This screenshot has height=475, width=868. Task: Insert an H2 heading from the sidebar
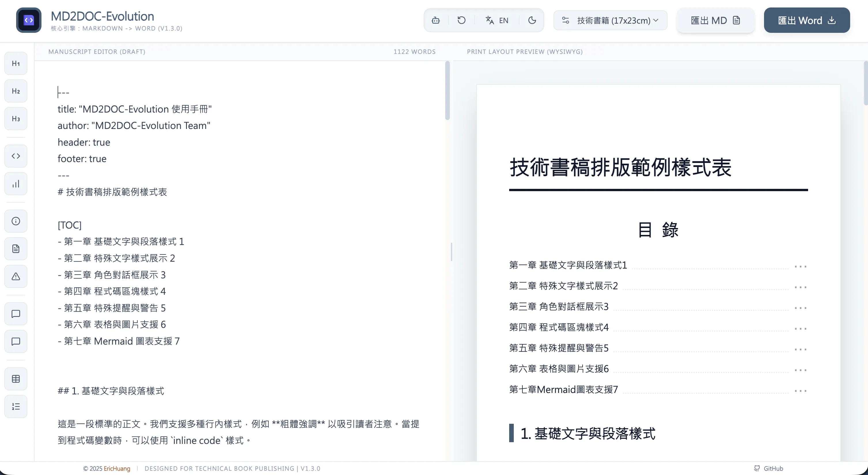click(16, 91)
